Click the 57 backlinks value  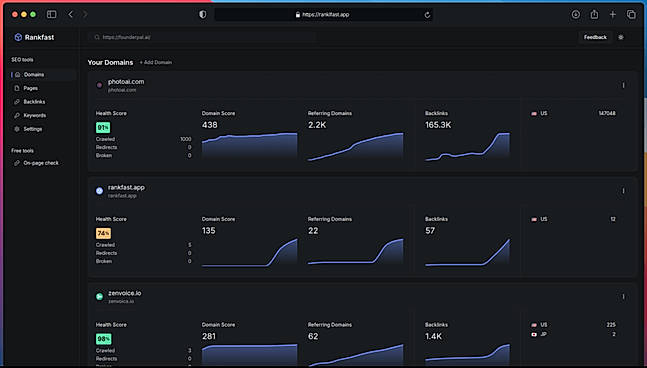430,230
